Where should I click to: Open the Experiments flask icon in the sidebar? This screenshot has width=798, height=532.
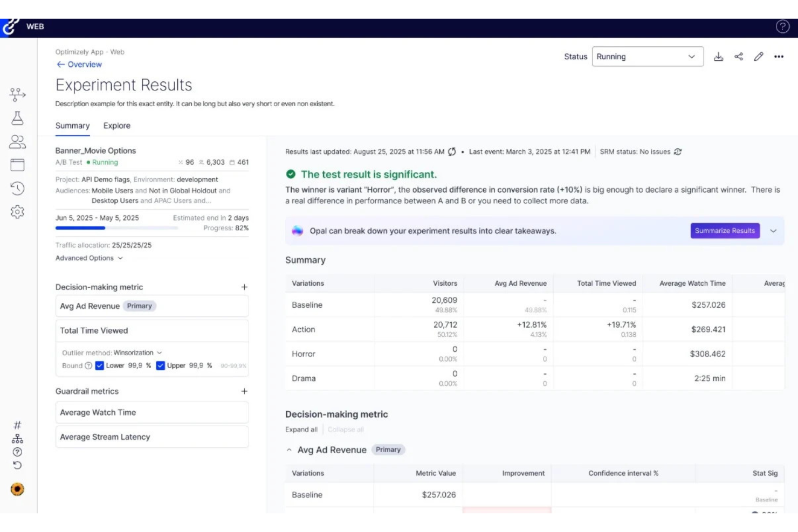click(x=18, y=119)
